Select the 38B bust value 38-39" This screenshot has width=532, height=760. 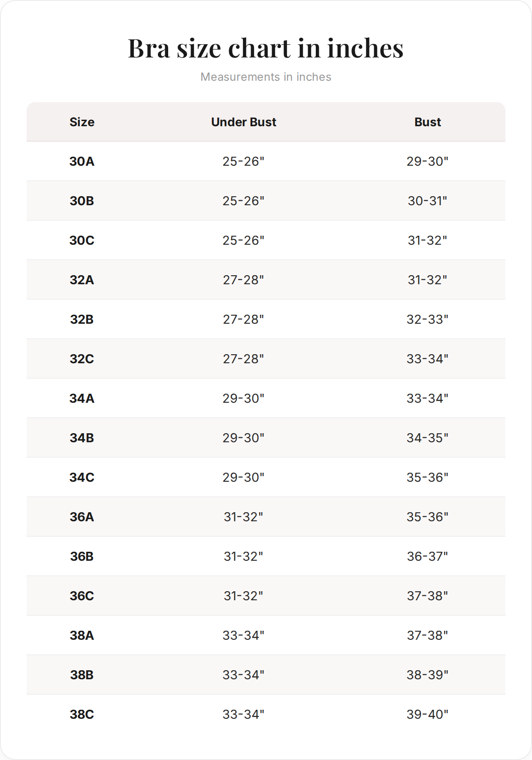tap(428, 675)
